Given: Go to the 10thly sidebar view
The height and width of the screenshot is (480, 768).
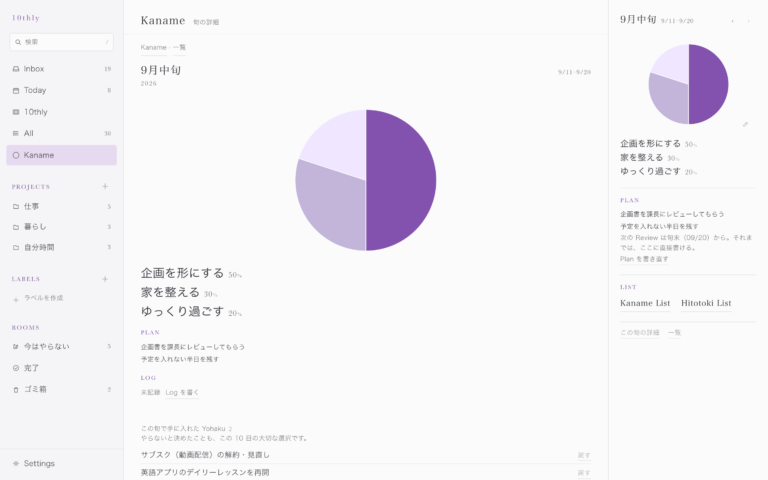Looking at the screenshot, I should 61,112.
